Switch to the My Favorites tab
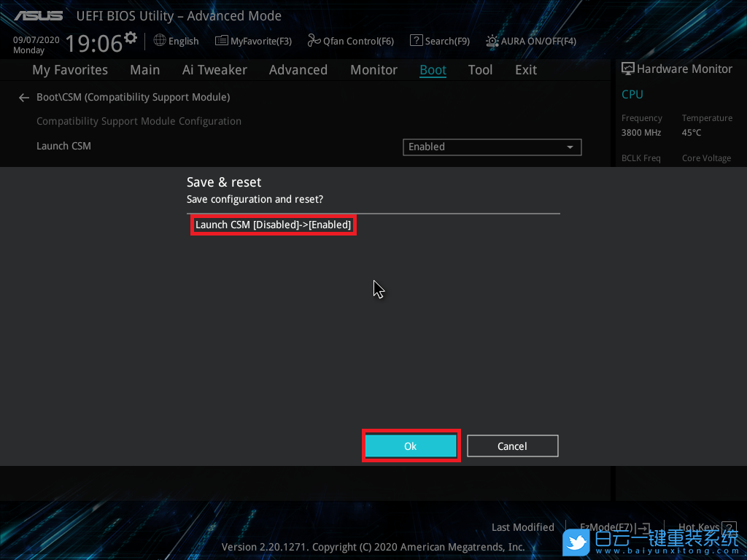Viewport: 747px width, 560px height. pyautogui.click(x=70, y=70)
